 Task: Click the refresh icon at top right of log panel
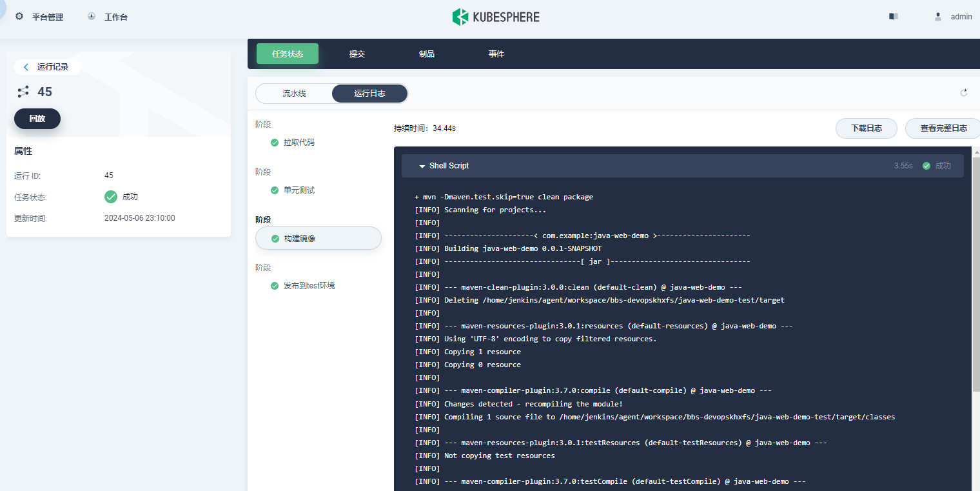964,93
